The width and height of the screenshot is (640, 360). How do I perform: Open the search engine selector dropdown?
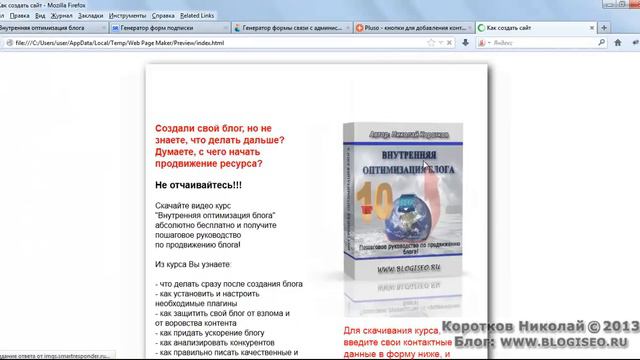point(484,43)
